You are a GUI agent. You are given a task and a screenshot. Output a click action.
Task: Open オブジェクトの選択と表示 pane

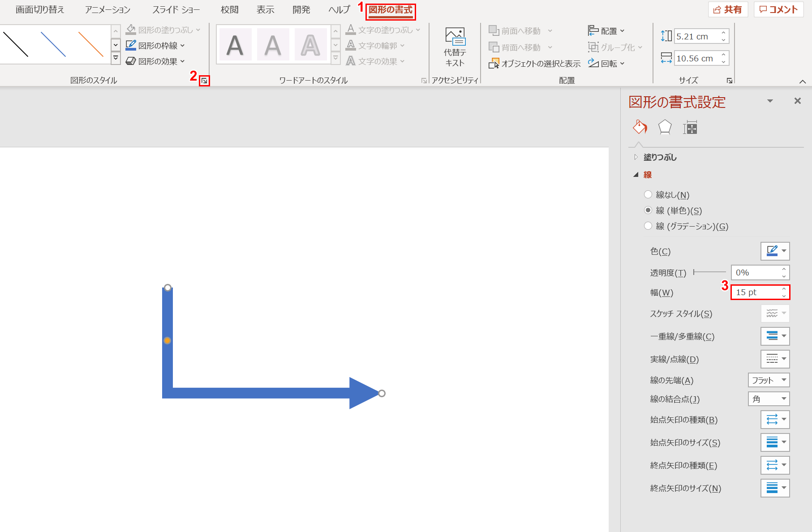(535, 64)
